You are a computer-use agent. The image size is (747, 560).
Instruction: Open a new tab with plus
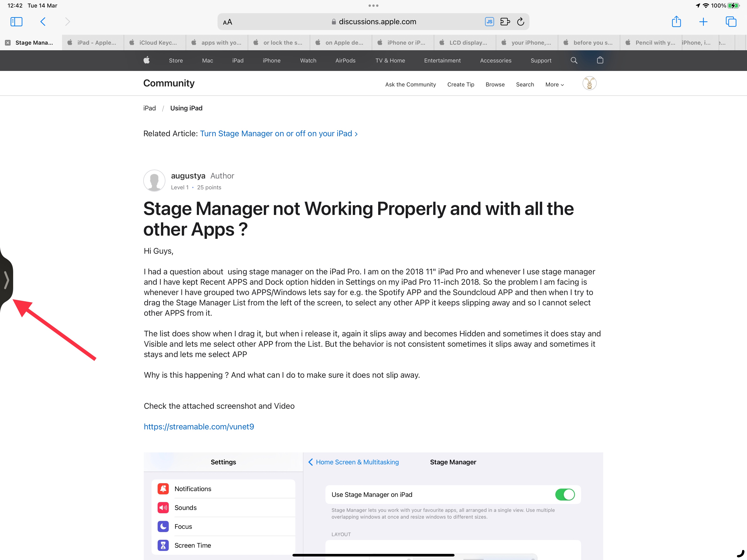pyautogui.click(x=703, y=22)
